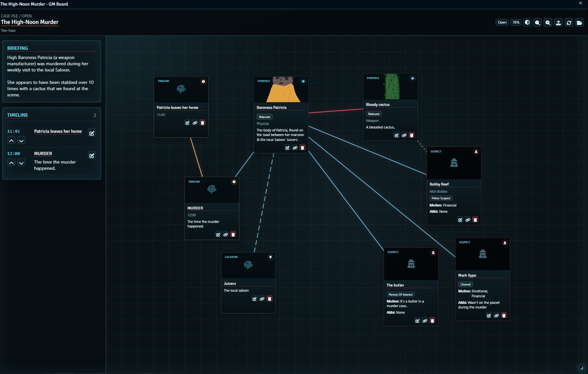
Task: Edit the Baroness Patricia evidence card
Action: pyautogui.click(x=287, y=148)
